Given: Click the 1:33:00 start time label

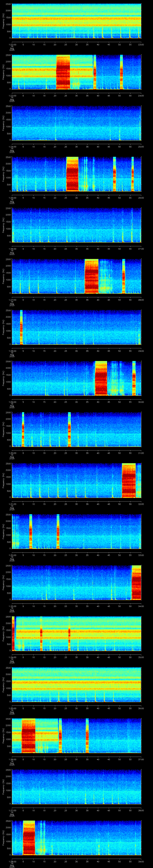Looking at the screenshot, I should (12, 606).
